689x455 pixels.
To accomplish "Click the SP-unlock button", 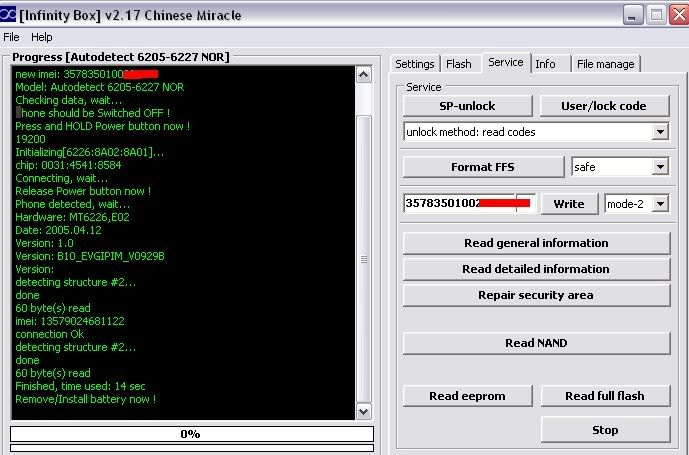I will (x=468, y=106).
